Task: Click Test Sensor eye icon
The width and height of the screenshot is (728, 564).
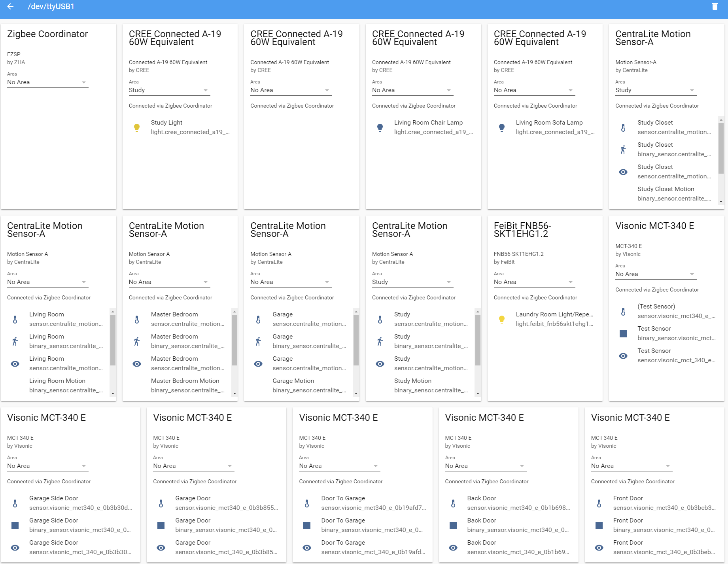Action: tap(623, 356)
